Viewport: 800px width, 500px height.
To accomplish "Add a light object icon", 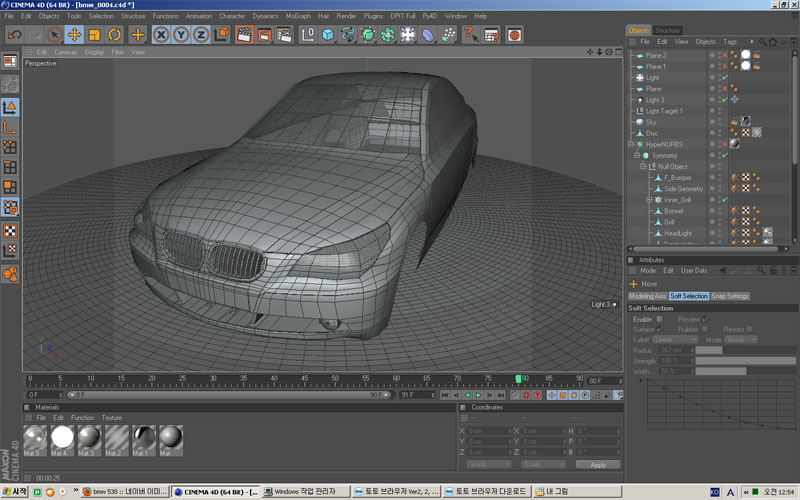I will point(408,35).
